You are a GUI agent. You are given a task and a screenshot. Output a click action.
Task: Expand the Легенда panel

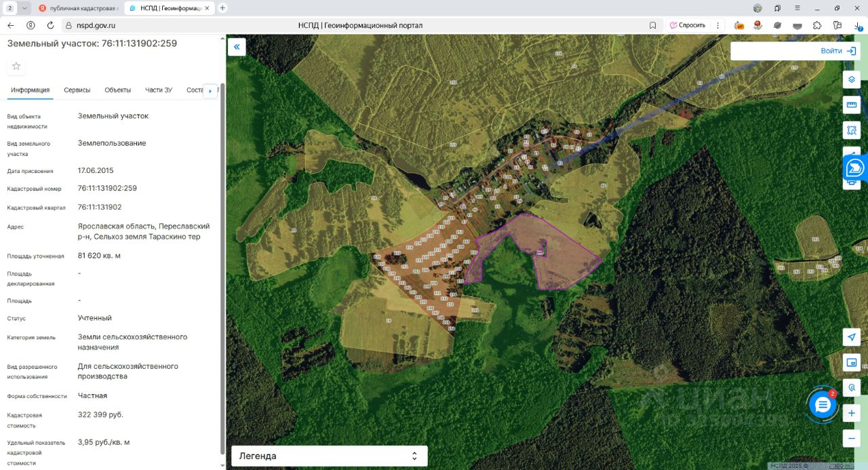(x=330, y=456)
